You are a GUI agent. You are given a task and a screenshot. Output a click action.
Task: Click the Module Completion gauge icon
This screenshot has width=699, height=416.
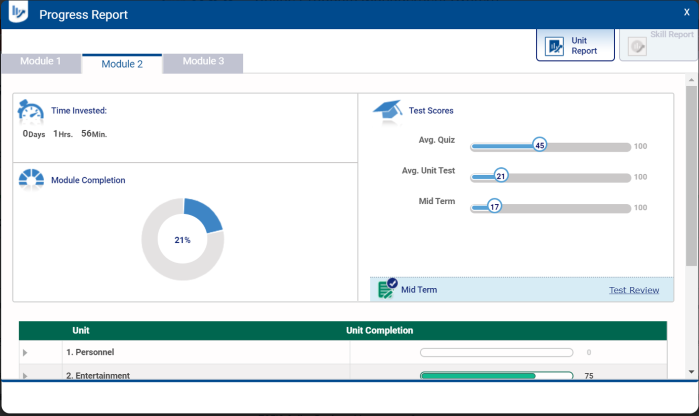(31, 179)
